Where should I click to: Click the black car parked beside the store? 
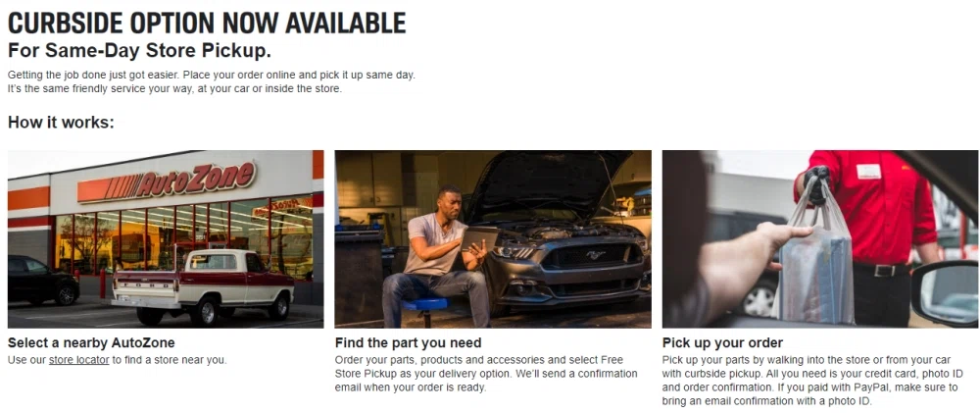click(x=43, y=280)
